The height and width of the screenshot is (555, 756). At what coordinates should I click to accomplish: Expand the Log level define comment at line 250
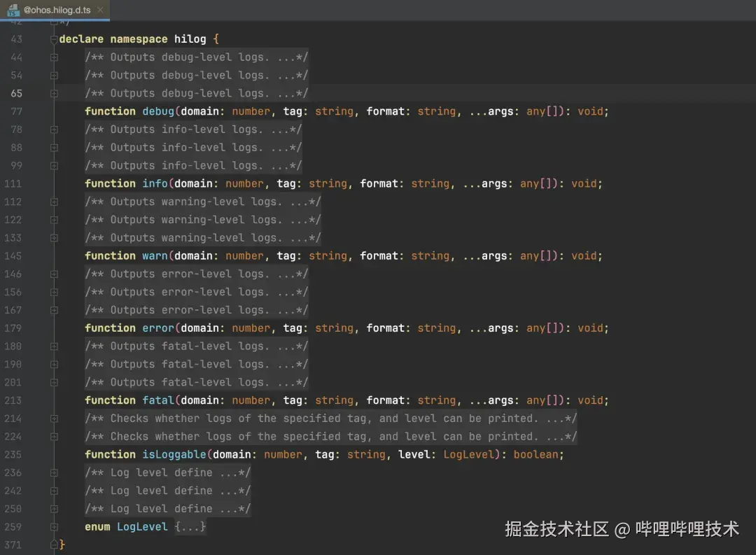tap(54, 509)
